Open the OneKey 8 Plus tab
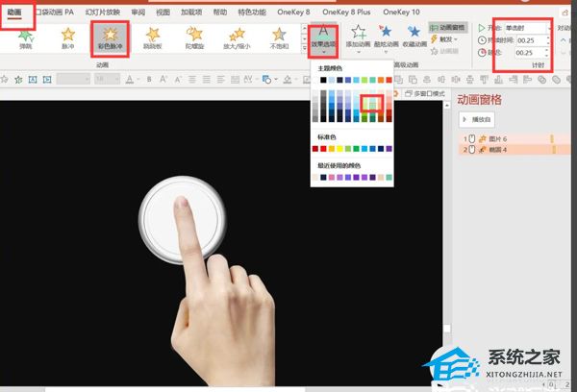Viewport: 577px width, 392px height. coord(346,12)
